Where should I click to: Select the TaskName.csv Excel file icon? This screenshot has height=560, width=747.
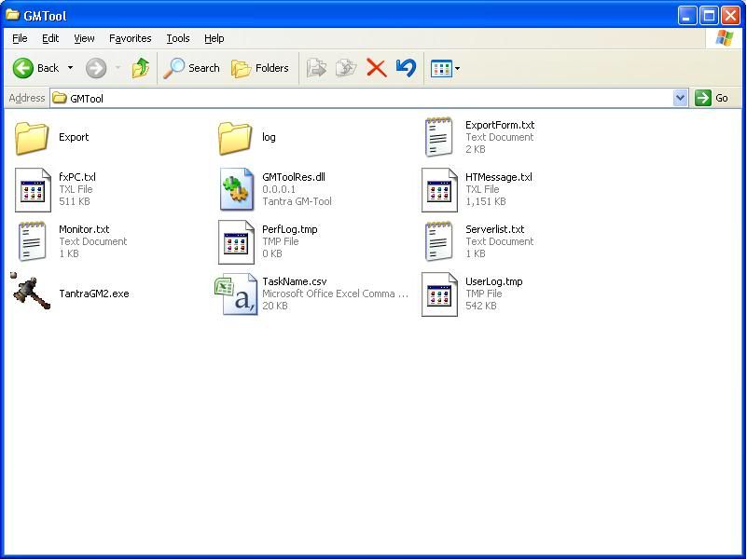pyautogui.click(x=236, y=294)
